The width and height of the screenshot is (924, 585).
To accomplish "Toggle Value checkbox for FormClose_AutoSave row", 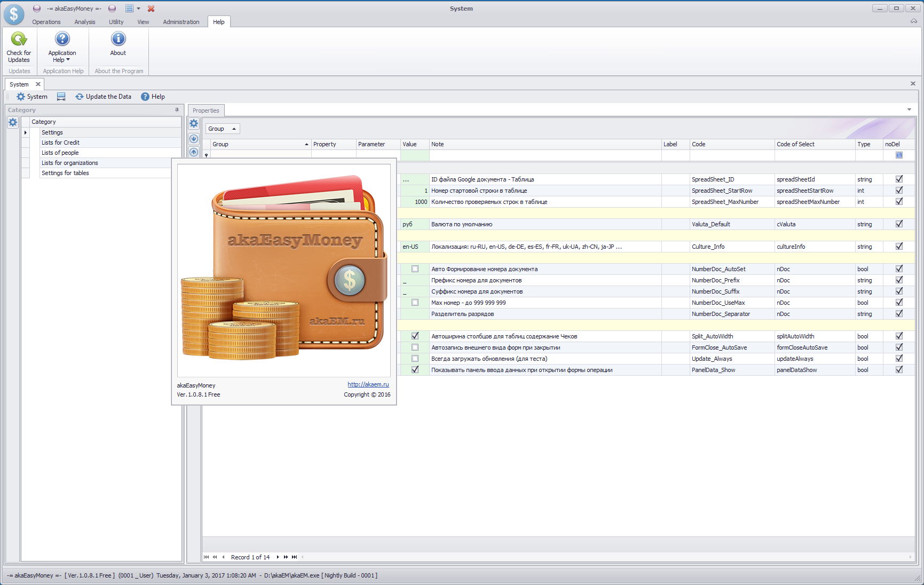I will (x=415, y=347).
